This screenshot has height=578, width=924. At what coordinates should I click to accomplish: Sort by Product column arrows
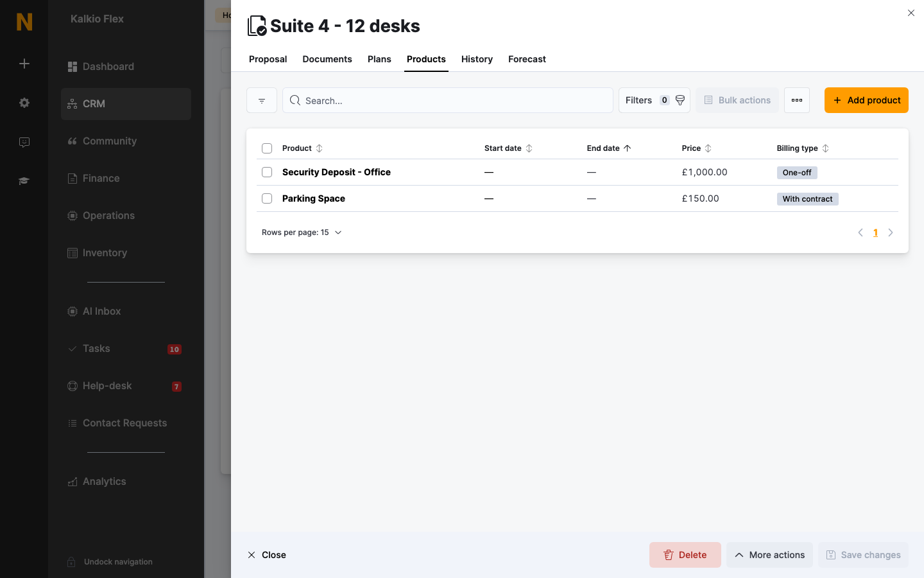click(x=320, y=148)
